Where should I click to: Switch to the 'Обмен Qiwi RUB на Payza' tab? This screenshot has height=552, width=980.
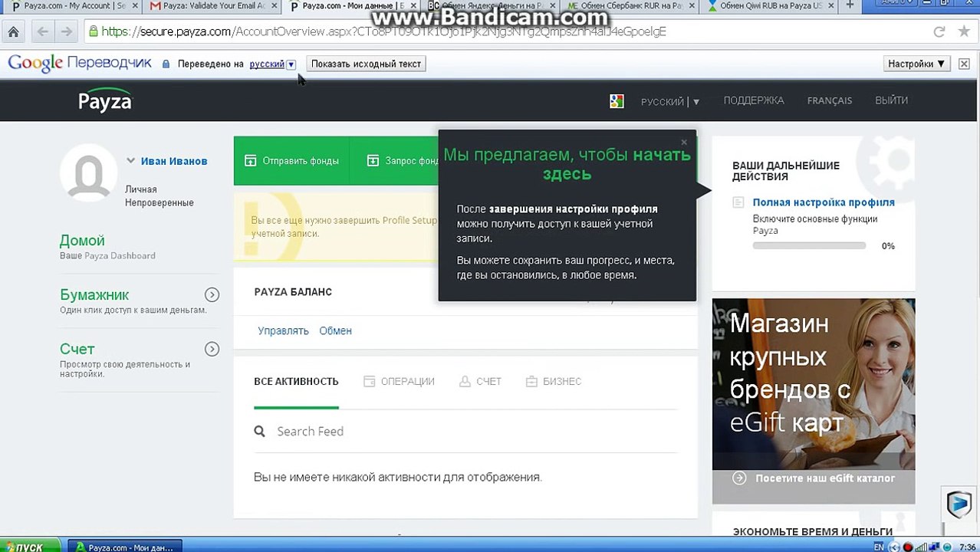click(x=770, y=6)
